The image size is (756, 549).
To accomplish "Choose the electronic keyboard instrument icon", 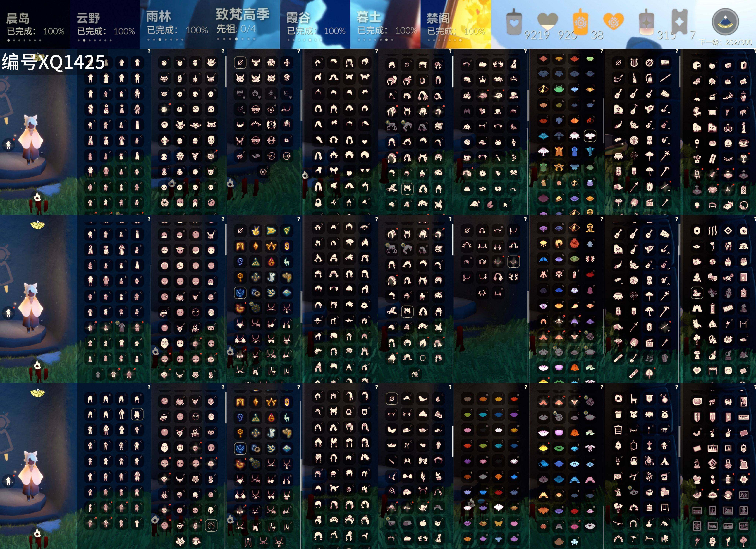I will coord(665,62).
